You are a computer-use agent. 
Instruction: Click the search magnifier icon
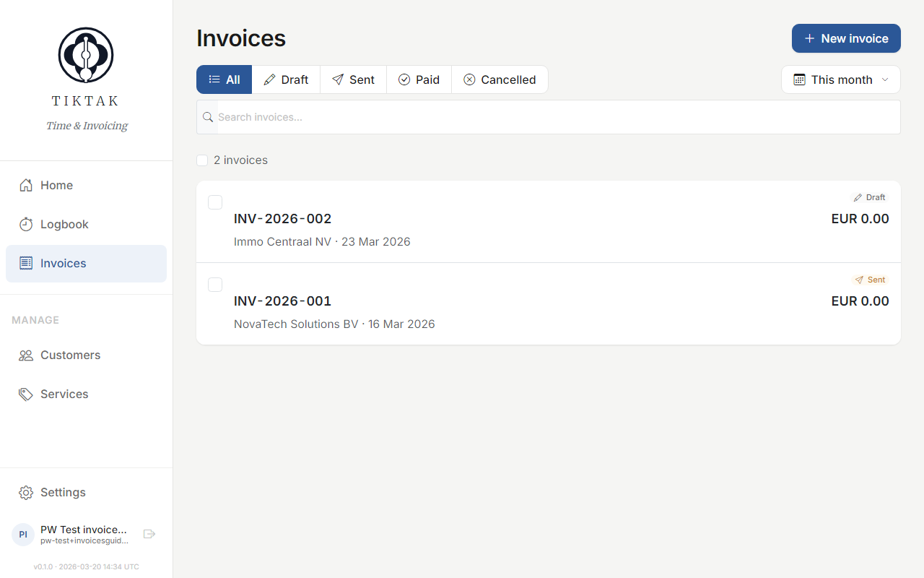coord(208,117)
